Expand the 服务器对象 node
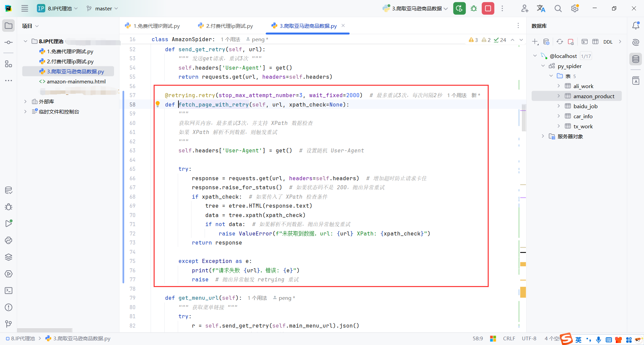Screen dimensions: 644x345 (x=543, y=136)
